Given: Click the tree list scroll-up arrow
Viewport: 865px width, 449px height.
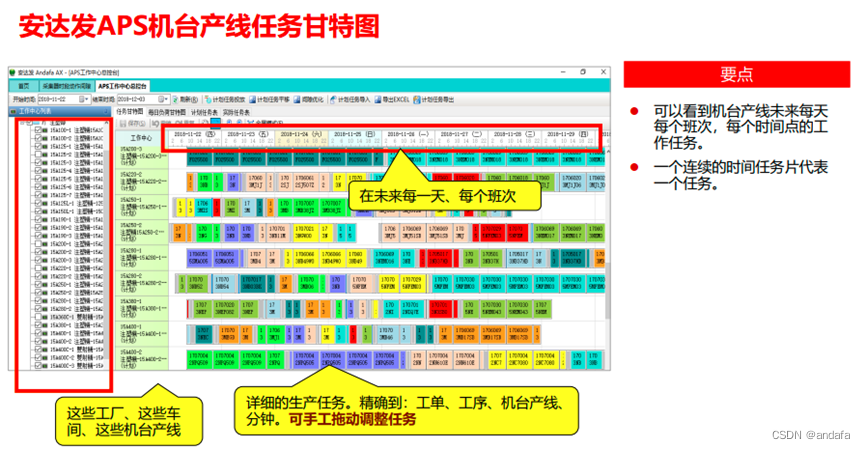Looking at the screenshot, I should (x=106, y=123).
